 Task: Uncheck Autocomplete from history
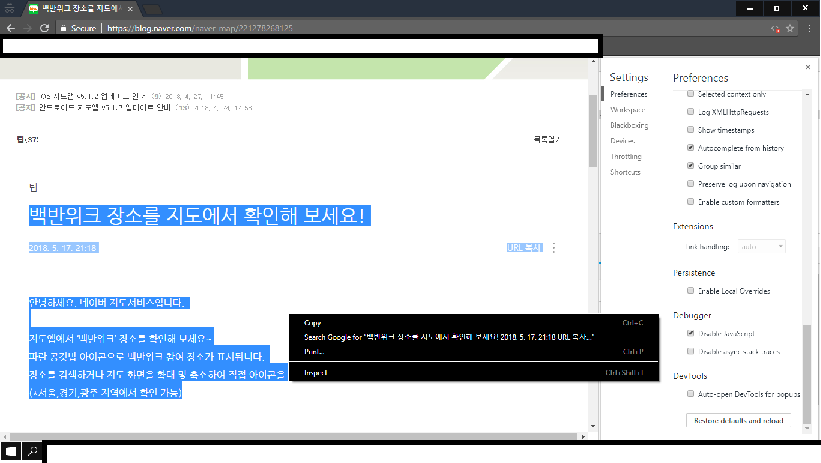coord(690,148)
